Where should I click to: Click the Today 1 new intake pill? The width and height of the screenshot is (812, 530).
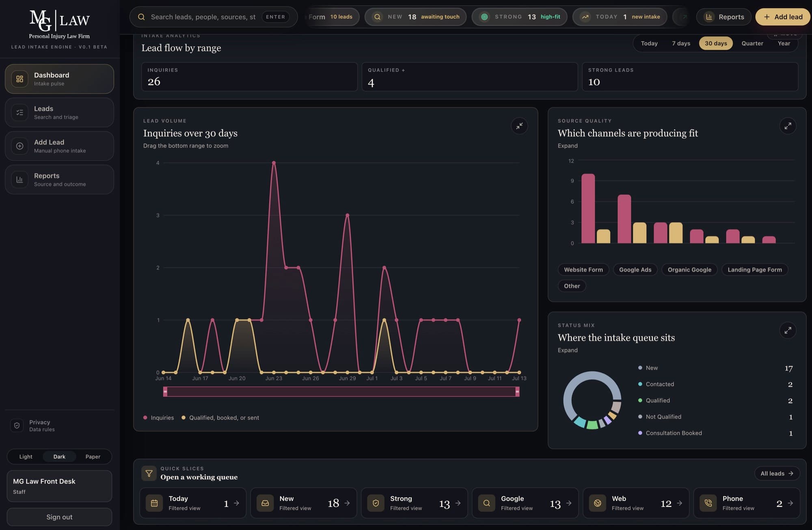[620, 17]
